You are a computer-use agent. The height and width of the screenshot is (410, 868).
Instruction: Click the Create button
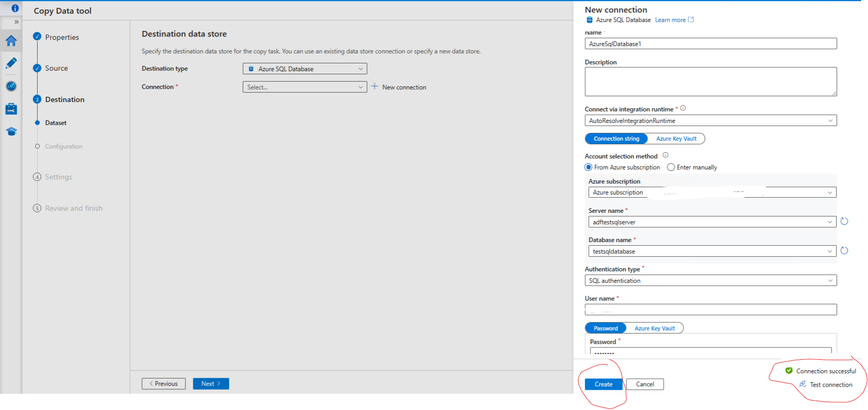[604, 384]
